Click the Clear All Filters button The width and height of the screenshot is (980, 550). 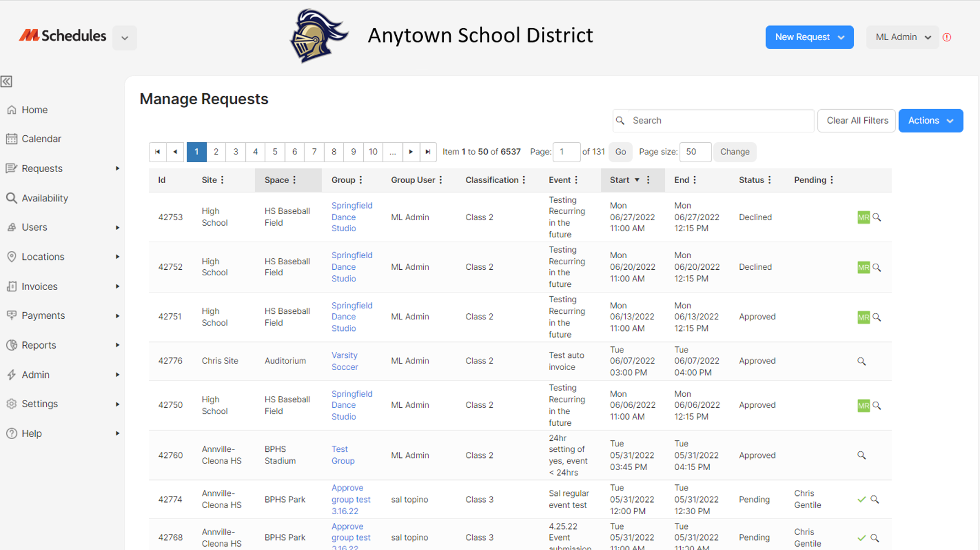(857, 120)
